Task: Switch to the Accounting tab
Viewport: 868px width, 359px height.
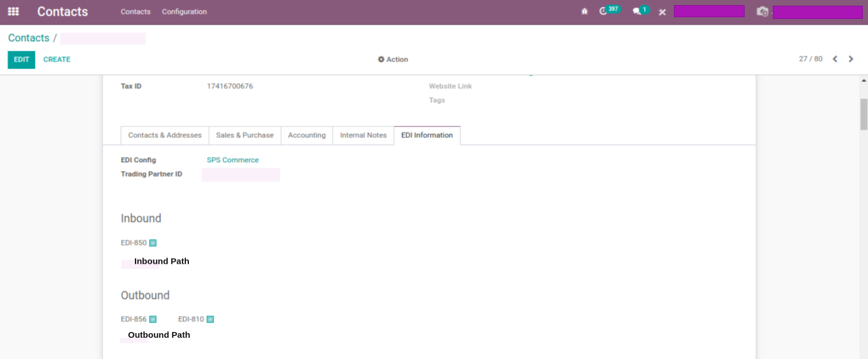Action: point(307,135)
